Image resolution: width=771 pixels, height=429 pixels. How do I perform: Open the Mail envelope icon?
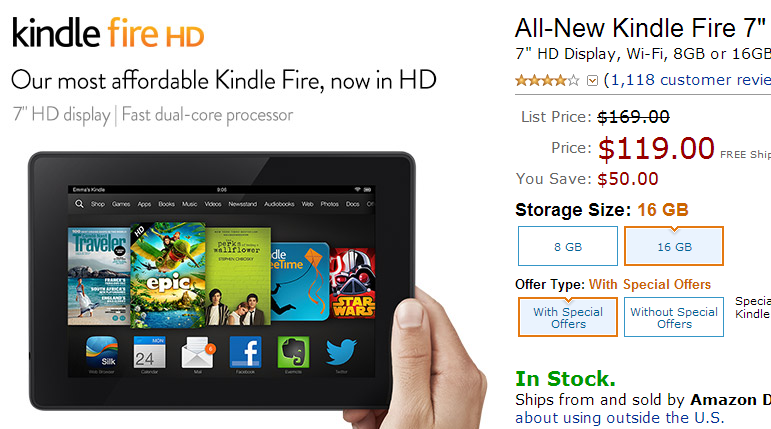pyautogui.click(x=198, y=352)
